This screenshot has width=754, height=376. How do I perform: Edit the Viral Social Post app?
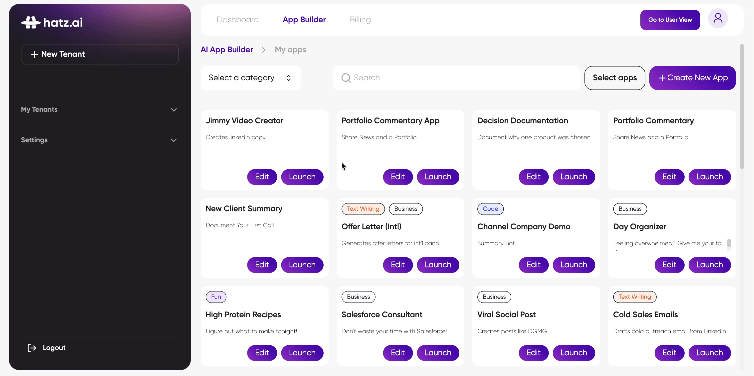(533, 352)
